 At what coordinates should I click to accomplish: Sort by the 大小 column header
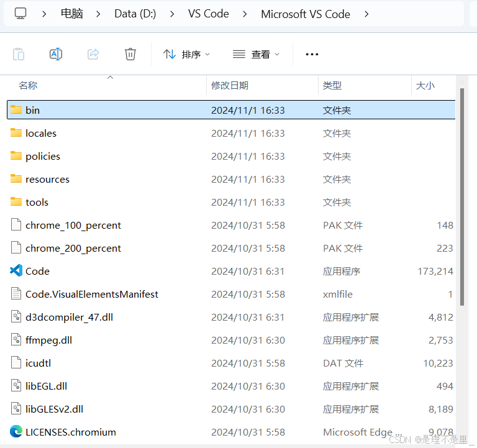coord(425,86)
